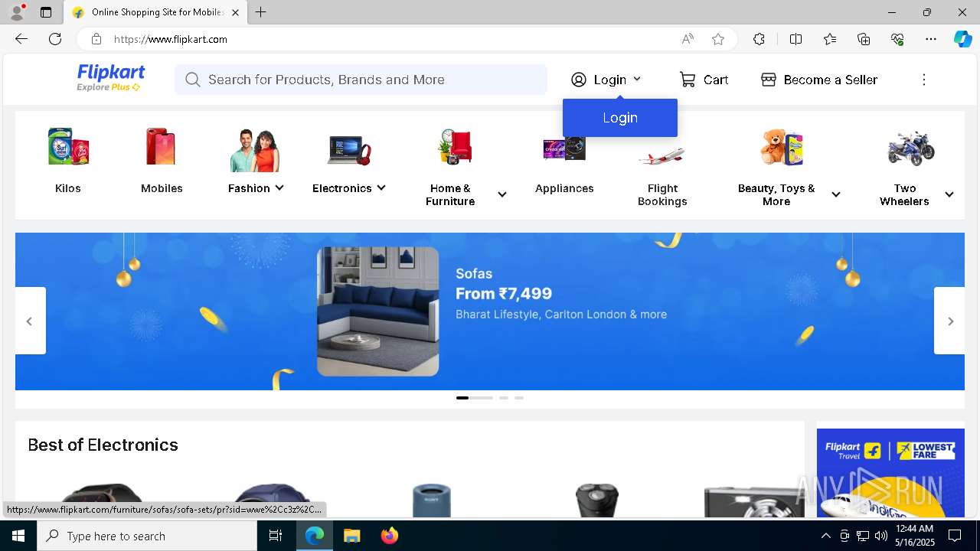Open File Explorer from the taskbar

click(351, 536)
